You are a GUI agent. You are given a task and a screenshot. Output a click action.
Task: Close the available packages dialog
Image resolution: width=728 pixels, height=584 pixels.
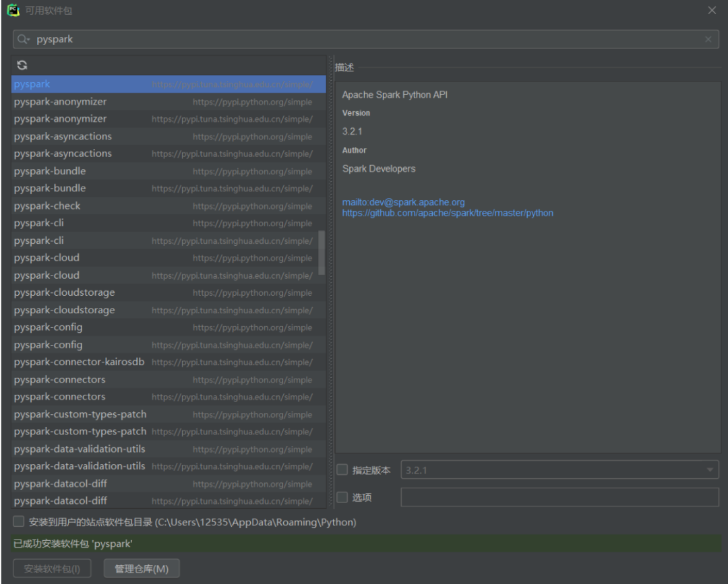712,10
